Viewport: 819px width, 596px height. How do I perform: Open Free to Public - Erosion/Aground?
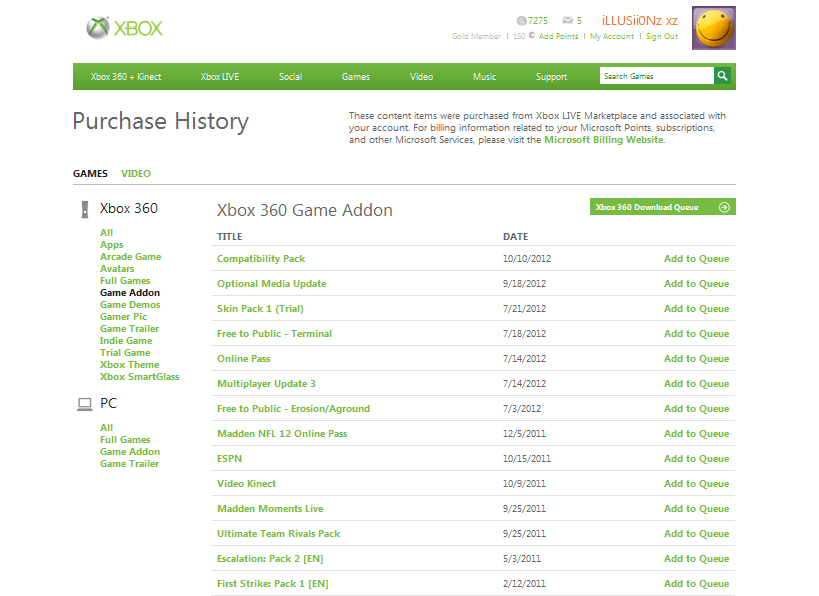(x=294, y=409)
